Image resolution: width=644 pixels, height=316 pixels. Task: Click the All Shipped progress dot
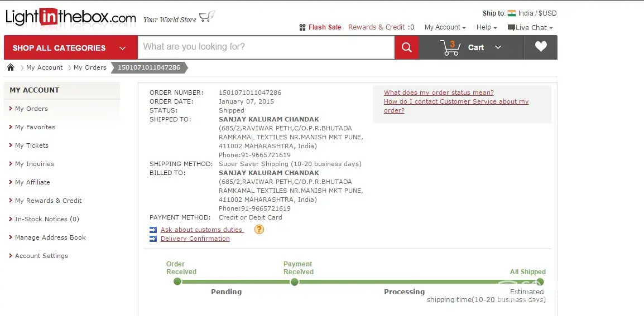click(x=540, y=281)
